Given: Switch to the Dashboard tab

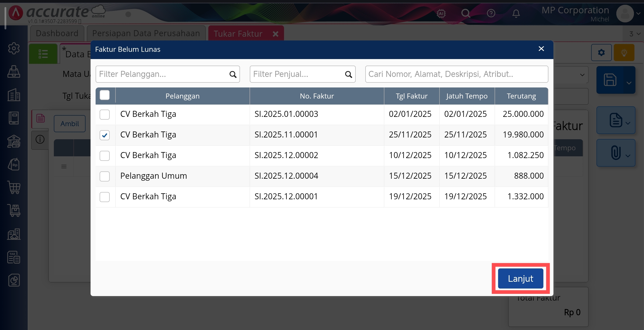Looking at the screenshot, I should (x=57, y=33).
